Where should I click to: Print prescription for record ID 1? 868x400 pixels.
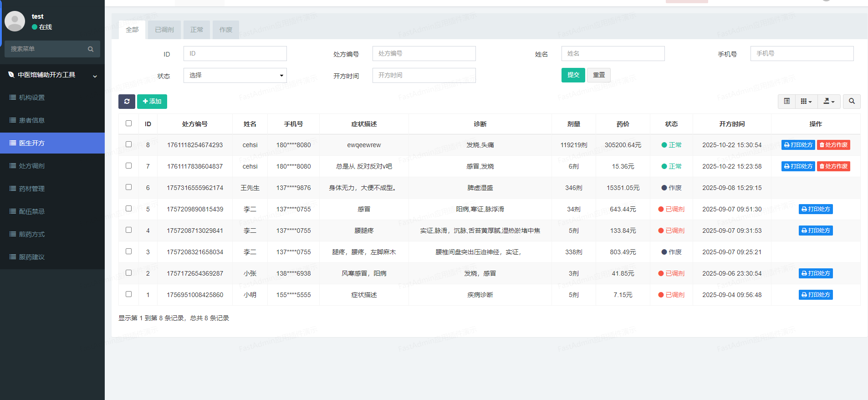[x=815, y=295]
